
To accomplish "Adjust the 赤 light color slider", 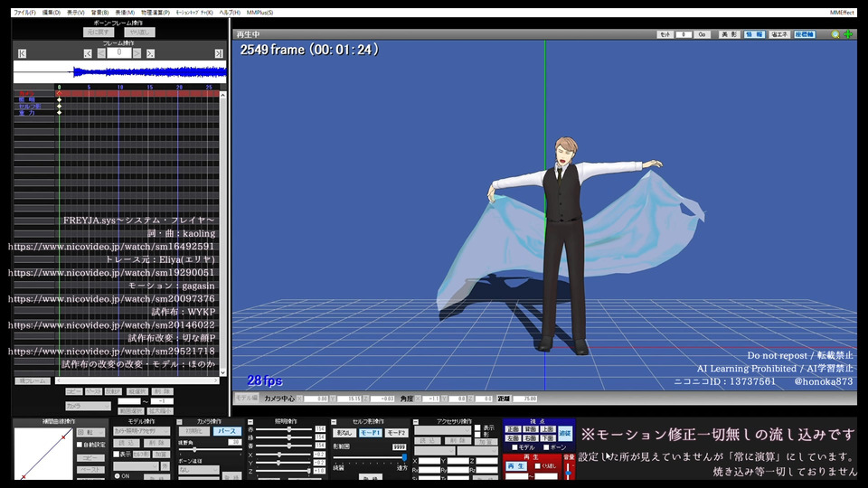I will pyautogui.click(x=283, y=429).
